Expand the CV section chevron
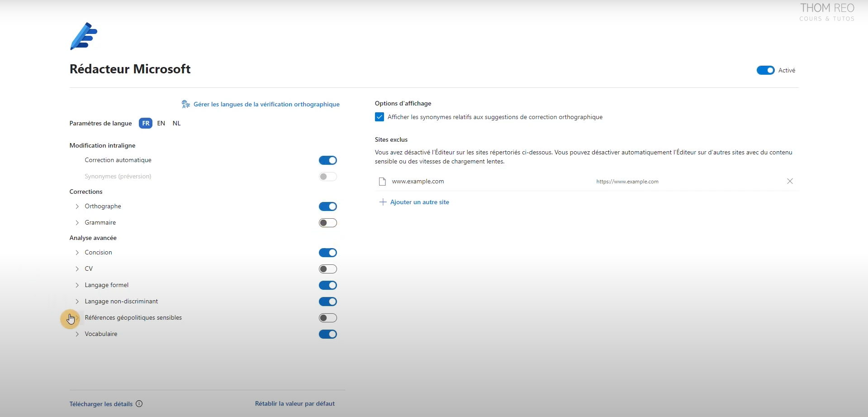The height and width of the screenshot is (417, 868). point(77,269)
